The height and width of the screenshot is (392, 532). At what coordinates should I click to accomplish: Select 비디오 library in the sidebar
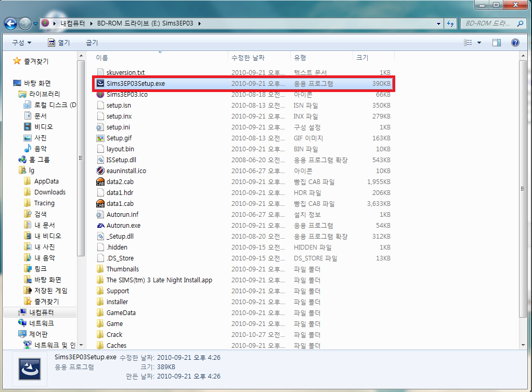38,126
